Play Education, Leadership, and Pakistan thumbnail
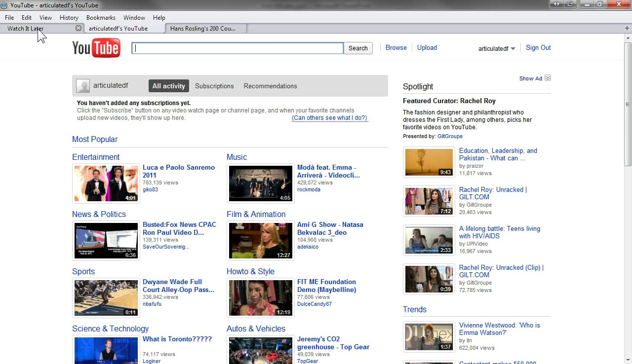This screenshot has width=632, height=364. [x=429, y=162]
